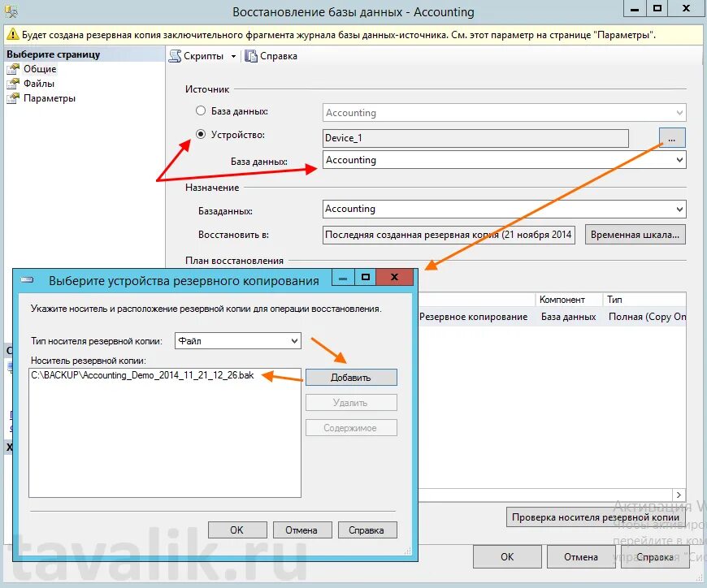Image resolution: width=707 pixels, height=588 pixels.
Task: Click Отмена in the restore database window
Action: 581,557
